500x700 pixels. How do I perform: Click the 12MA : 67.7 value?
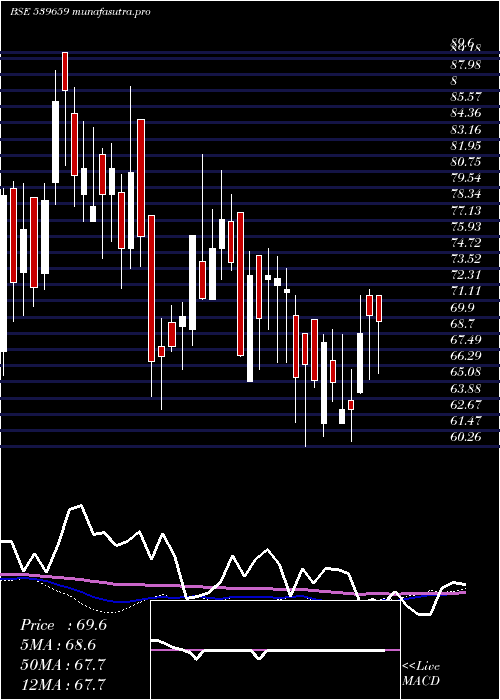[63, 684]
